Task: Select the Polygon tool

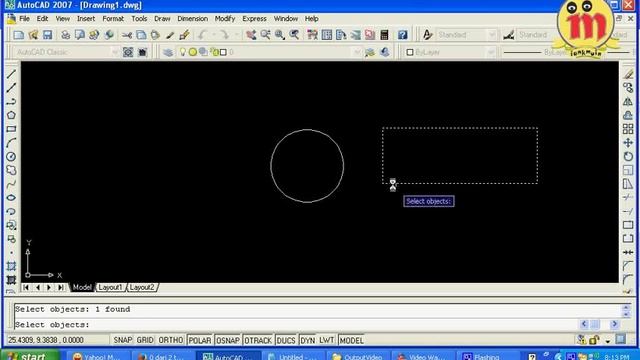Action: click(x=11, y=115)
